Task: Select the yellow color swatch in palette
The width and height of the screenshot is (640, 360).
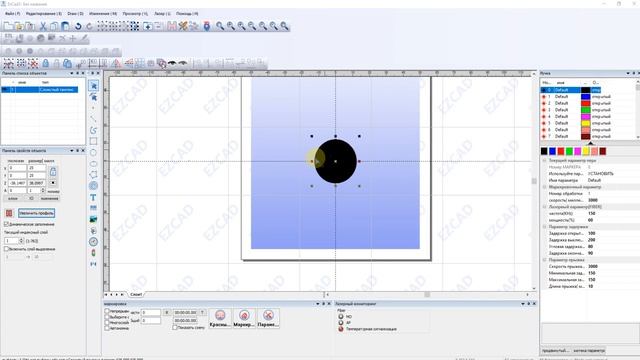Action: (586, 151)
